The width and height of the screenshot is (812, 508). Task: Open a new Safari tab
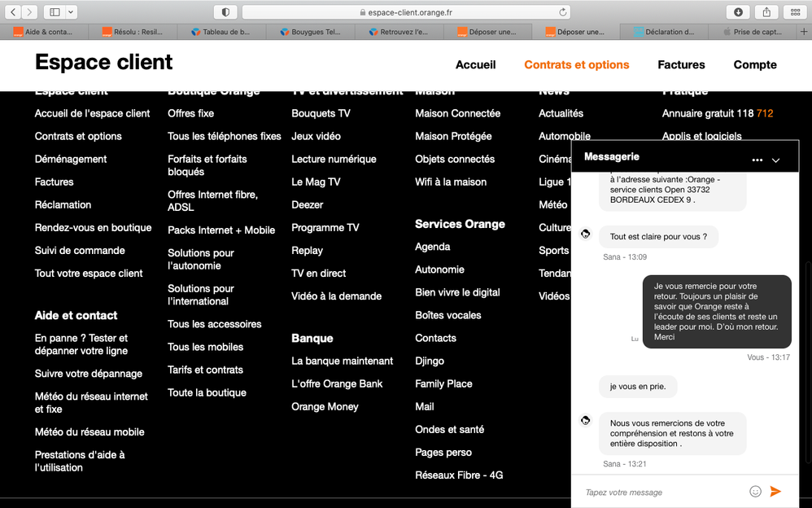click(803, 32)
